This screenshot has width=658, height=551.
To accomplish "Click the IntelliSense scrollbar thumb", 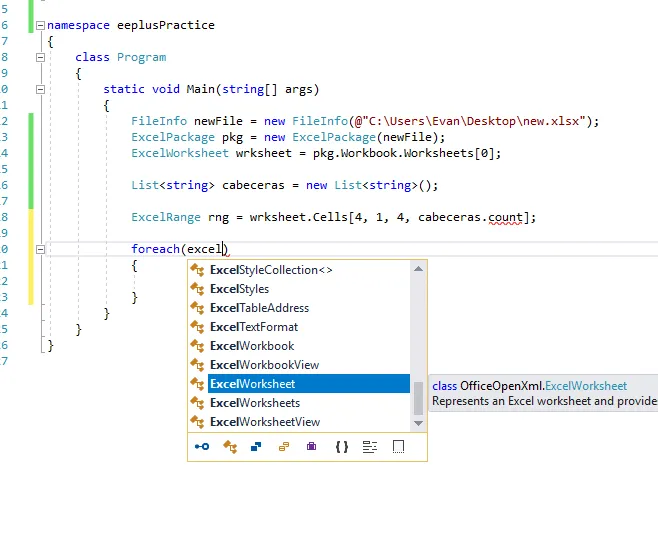I will click(418, 398).
